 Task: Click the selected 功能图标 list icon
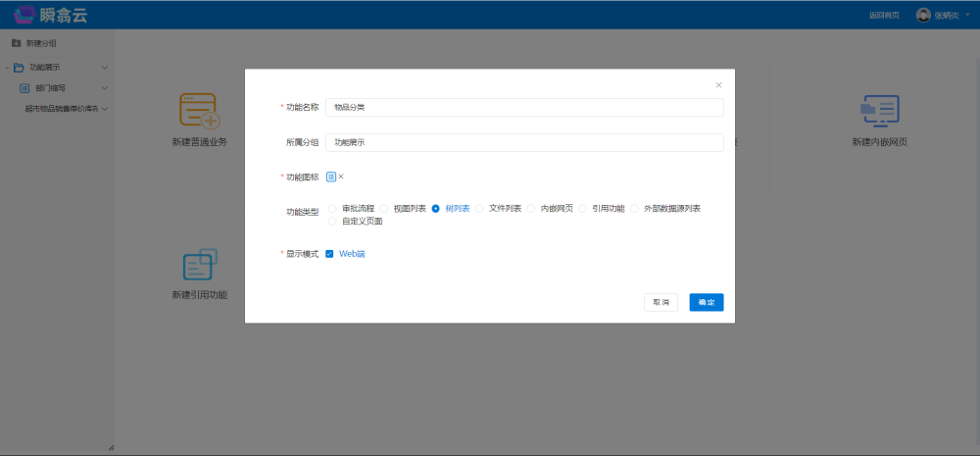(x=331, y=177)
